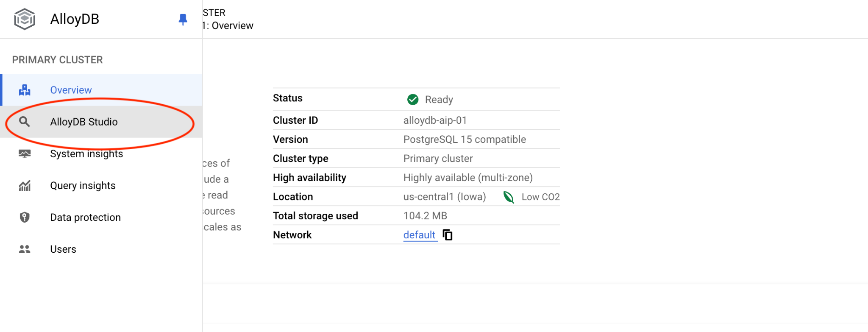Click the cluster ID value alloydb-aip-01
The height and width of the screenshot is (332, 868).
click(x=435, y=120)
